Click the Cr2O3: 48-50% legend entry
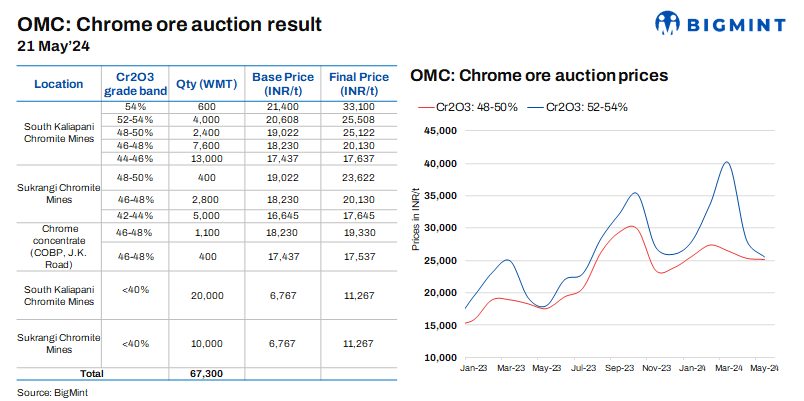This screenshot has height=401, width=804. [475, 106]
